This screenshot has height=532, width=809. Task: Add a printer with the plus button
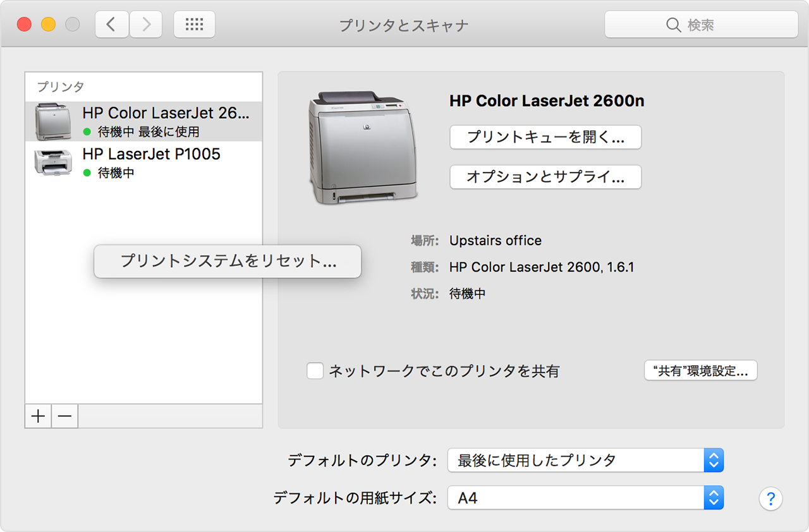point(39,416)
